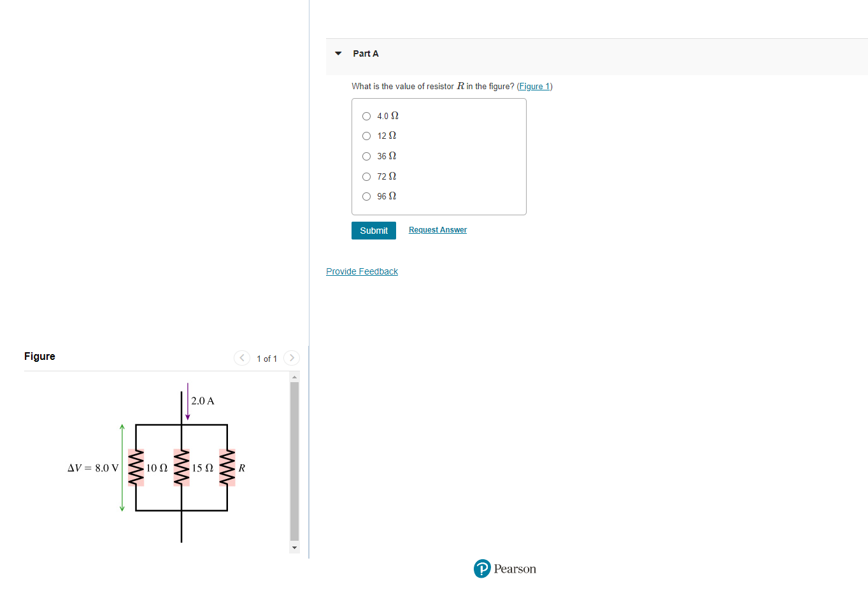The image size is (868, 593).
Task: Click the figure panel scroll up arrow
Action: pos(294,377)
